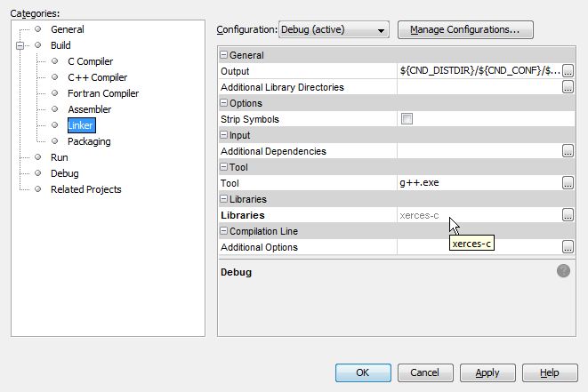Select Related Projects in the categories tree
The height and width of the screenshot is (392, 588).
(85, 189)
